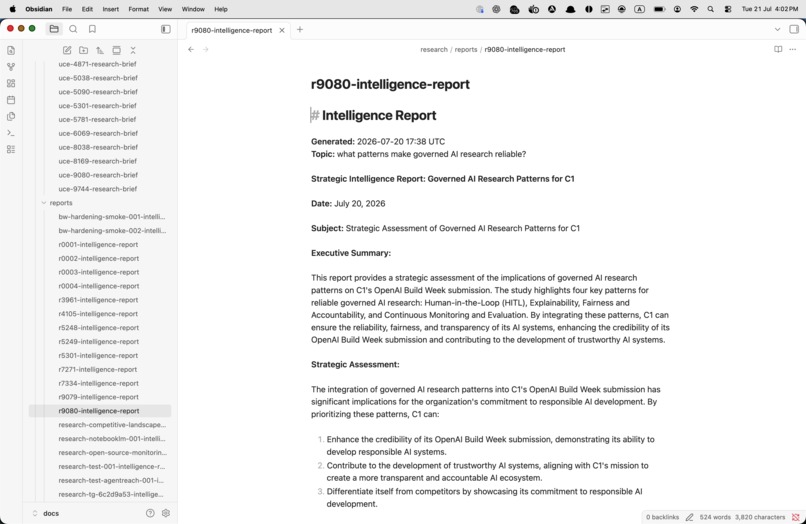The height and width of the screenshot is (524, 806).
Task: Open more options three-dots menu
Action: point(793,49)
